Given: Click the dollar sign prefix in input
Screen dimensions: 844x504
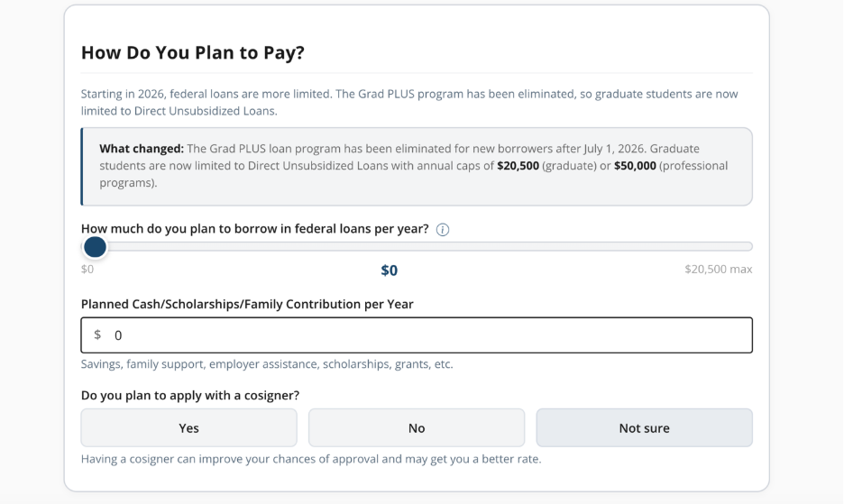Looking at the screenshot, I should (97, 335).
